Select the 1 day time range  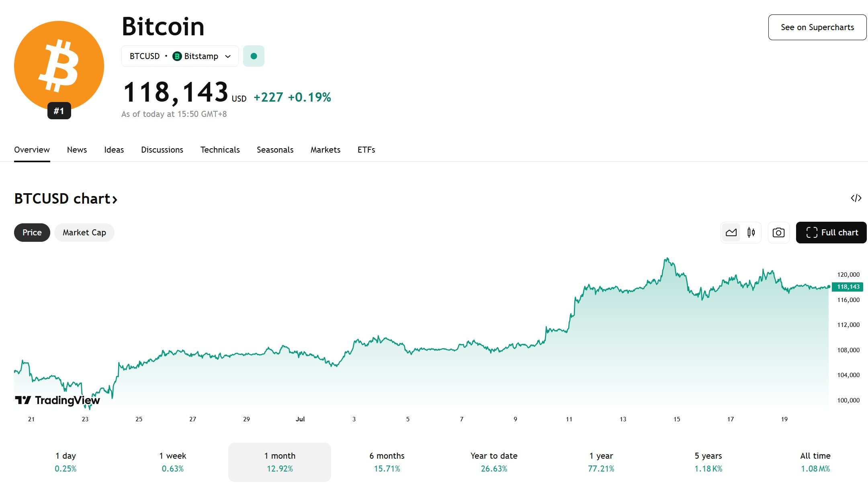[66, 462]
